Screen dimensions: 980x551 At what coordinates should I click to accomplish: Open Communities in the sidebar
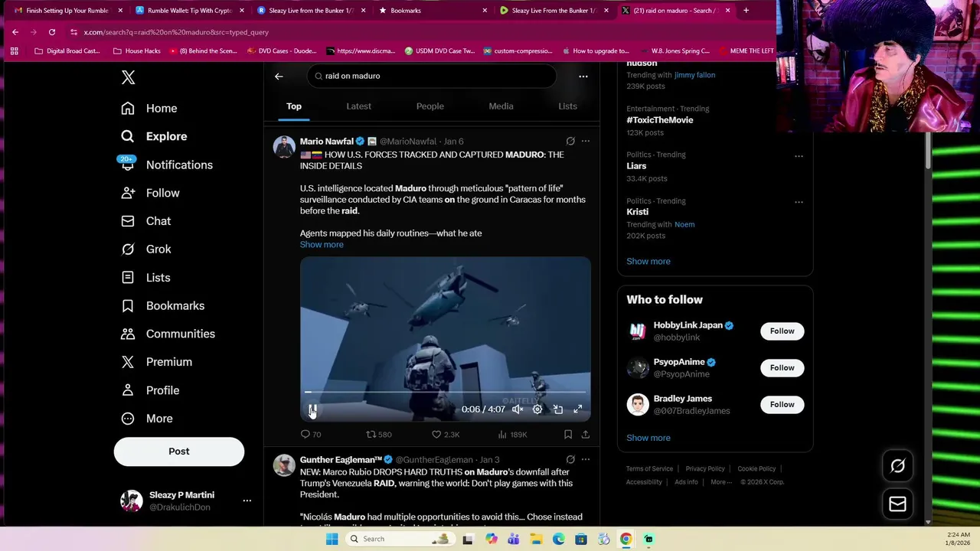[168, 334]
